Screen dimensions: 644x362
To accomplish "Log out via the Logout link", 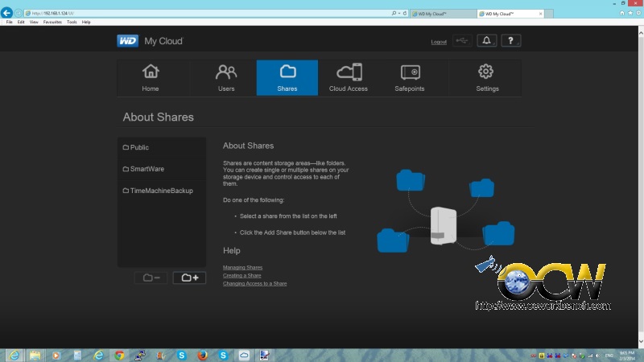I will (x=439, y=42).
